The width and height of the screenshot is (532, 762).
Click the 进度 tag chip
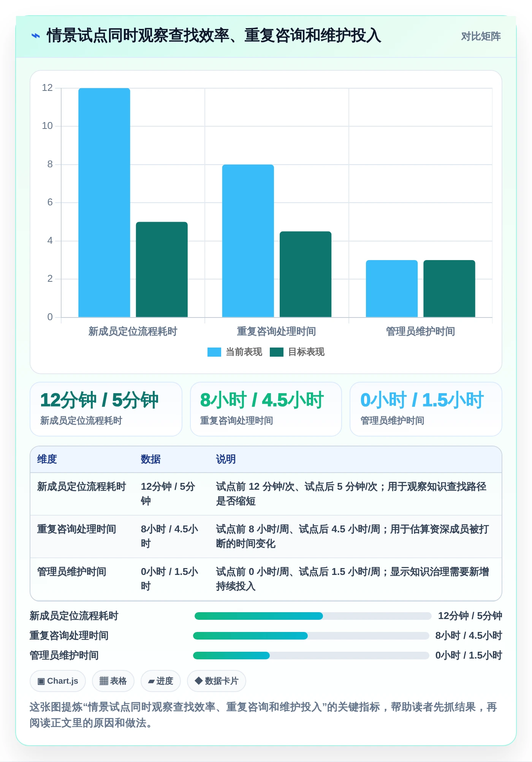[160, 681]
